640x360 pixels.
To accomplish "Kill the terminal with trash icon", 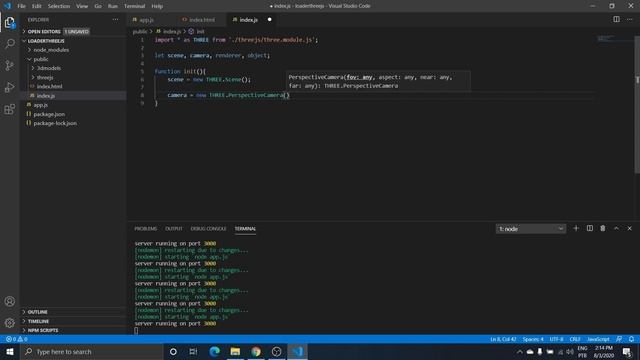I will coord(603,229).
